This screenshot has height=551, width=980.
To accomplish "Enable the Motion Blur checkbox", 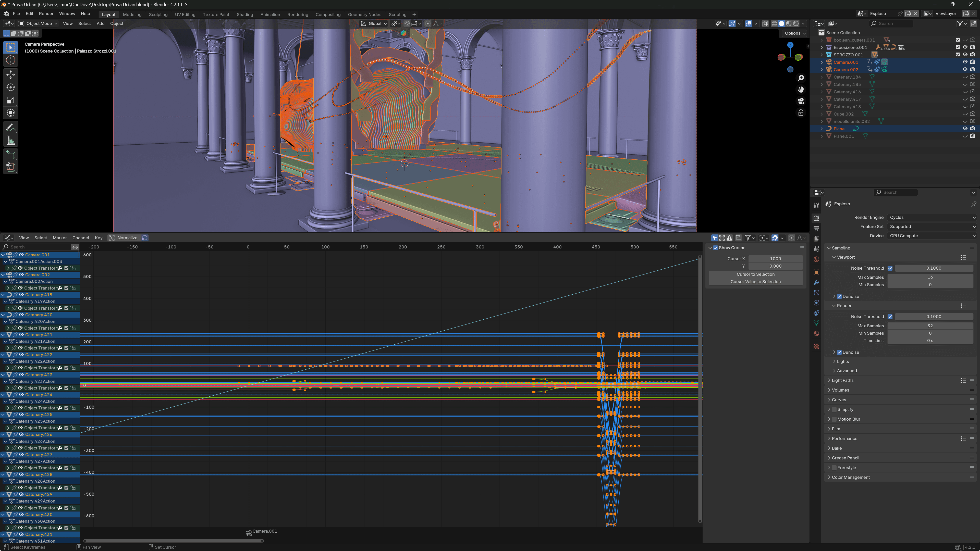I will point(834,419).
